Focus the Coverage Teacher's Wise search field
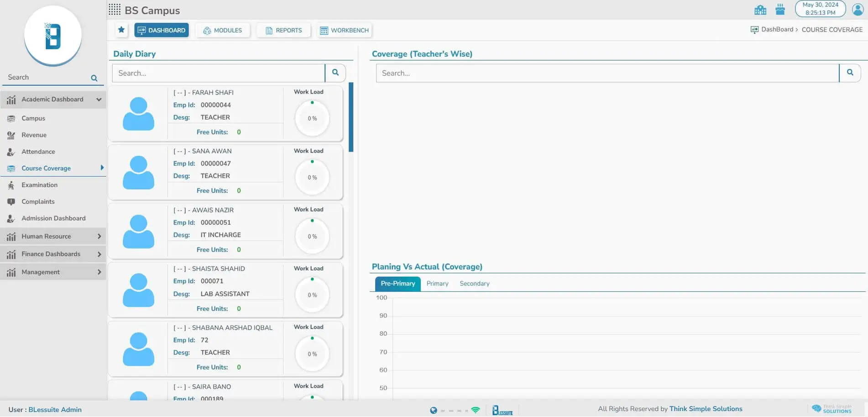Screen dimensions: 868x417 point(607,73)
